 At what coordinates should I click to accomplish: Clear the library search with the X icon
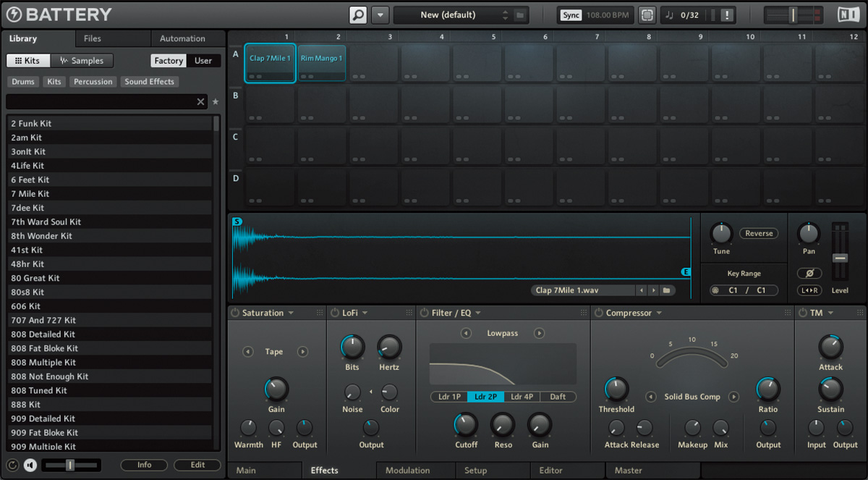(201, 102)
